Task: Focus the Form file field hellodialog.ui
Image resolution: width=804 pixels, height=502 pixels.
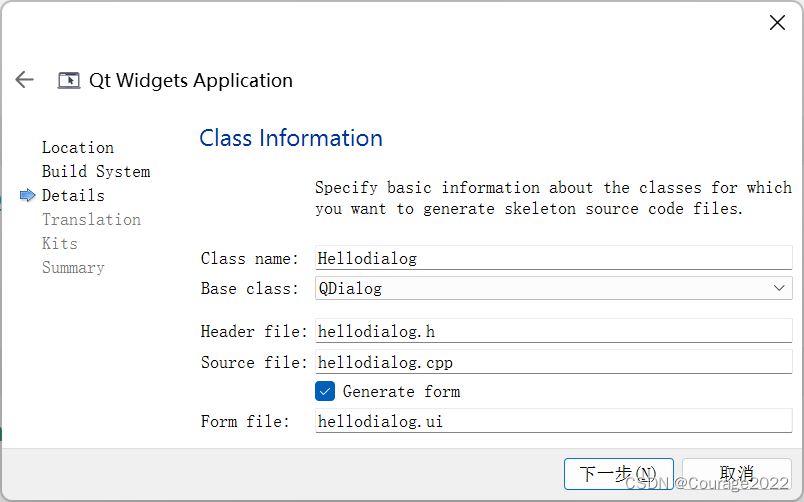Action: point(554,421)
